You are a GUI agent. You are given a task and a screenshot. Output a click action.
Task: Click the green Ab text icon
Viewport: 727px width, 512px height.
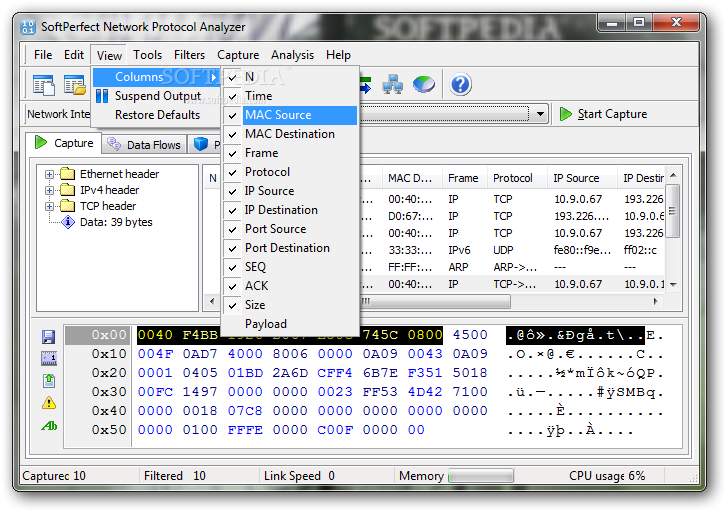pos(49,426)
